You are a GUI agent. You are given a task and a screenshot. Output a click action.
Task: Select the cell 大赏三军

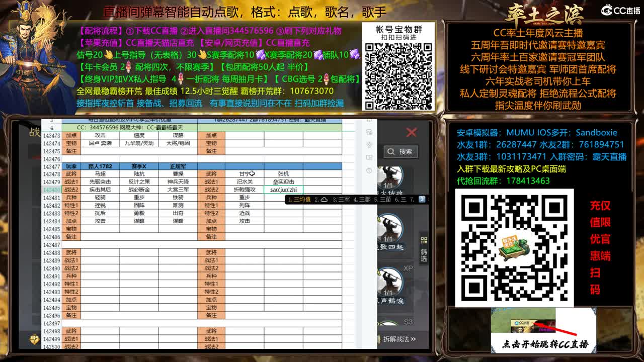click(178, 190)
